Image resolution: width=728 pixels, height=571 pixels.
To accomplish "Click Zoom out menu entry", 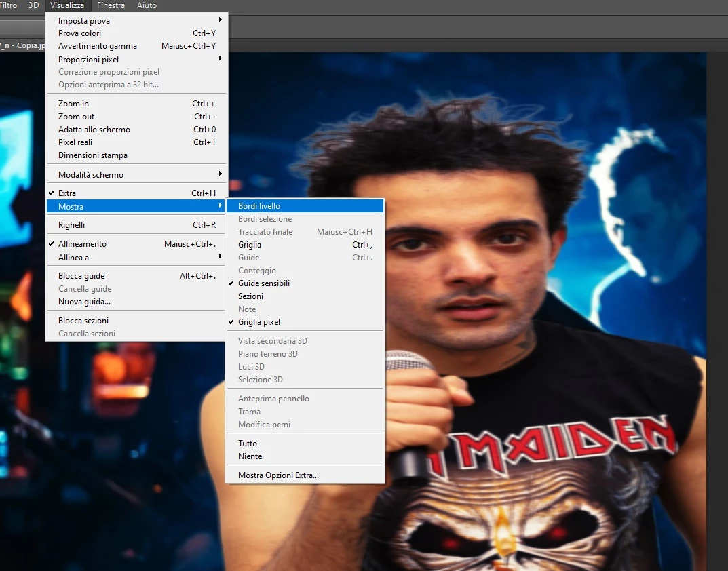I will click(x=137, y=117).
